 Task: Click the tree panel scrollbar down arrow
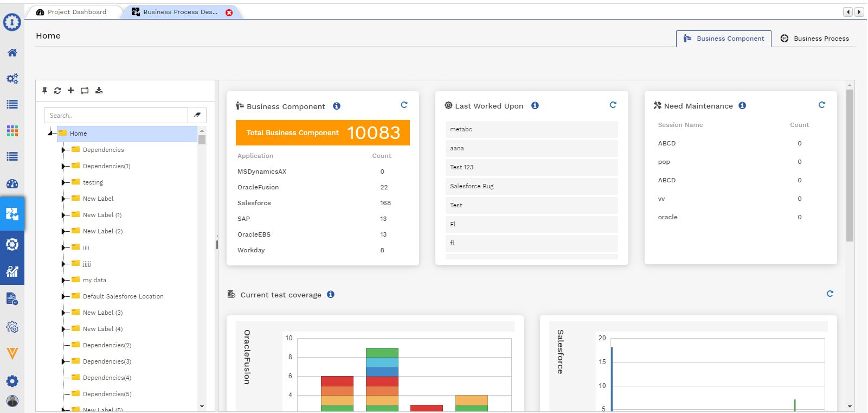click(202, 406)
